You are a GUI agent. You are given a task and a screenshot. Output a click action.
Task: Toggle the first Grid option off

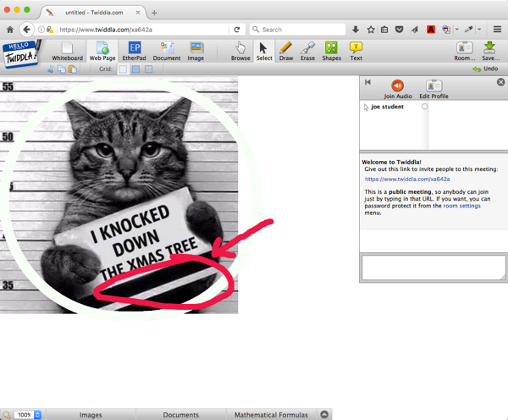[x=123, y=69]
